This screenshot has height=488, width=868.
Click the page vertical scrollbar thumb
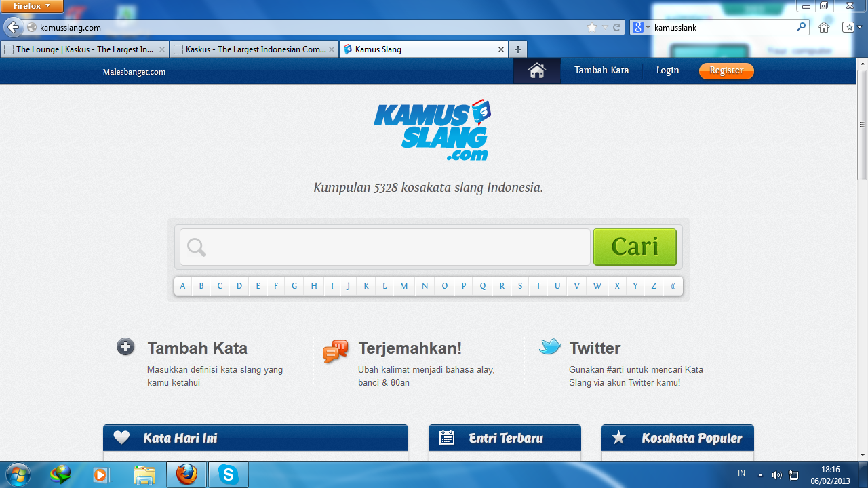[863, 123]
